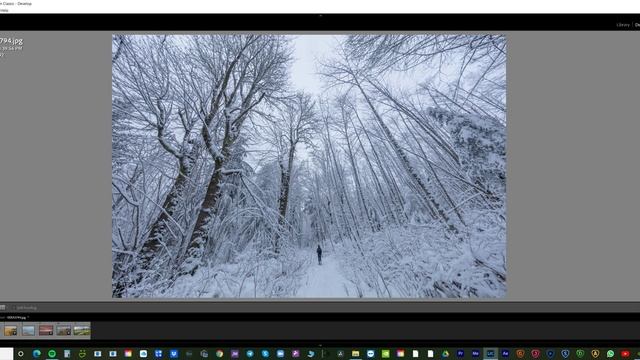Open the yellow folder taskbar icon
640x360 pixels.
(356, 354)
